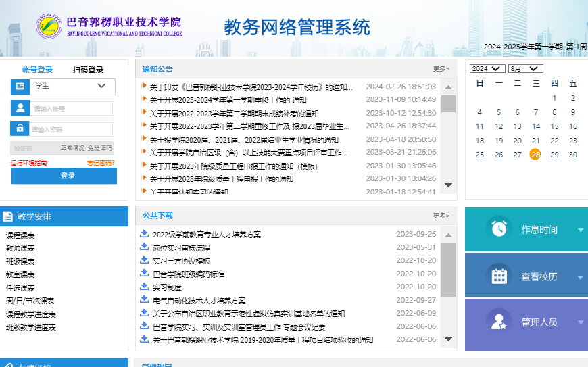Open the 2024 year dropdown in calendar

pos(487,69)
